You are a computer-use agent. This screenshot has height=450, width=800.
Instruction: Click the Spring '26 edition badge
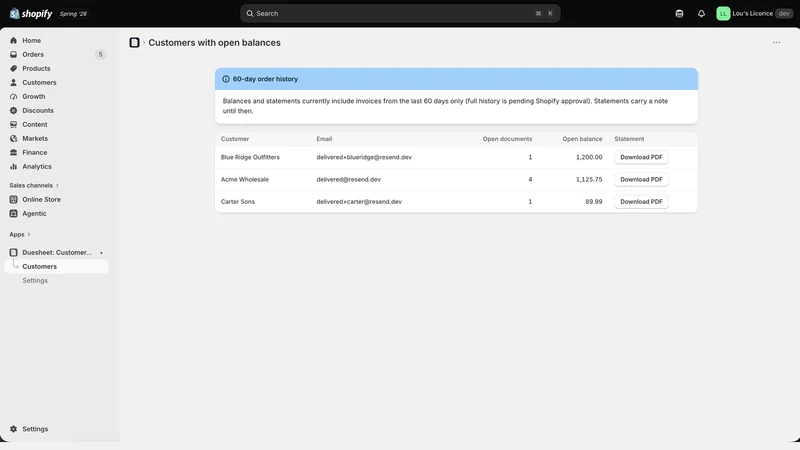point(73,14)
